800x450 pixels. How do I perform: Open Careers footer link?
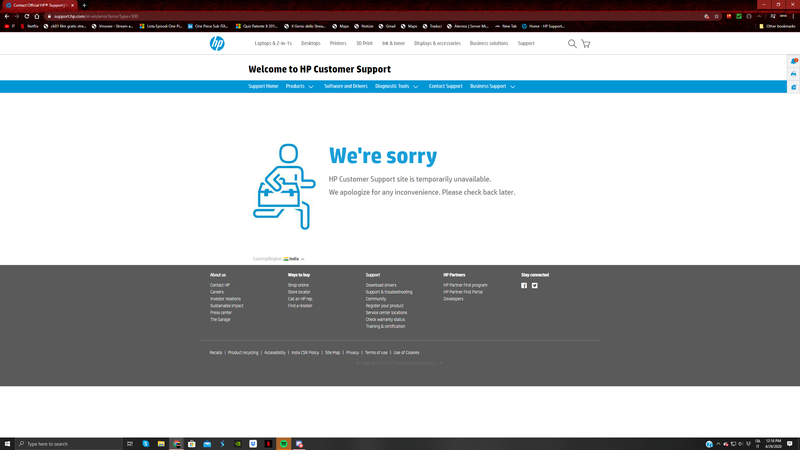click(217, 292)
